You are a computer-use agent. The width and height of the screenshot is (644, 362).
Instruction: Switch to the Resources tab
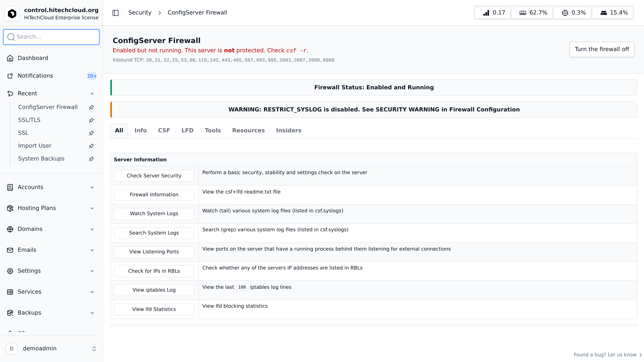point(248,130)
